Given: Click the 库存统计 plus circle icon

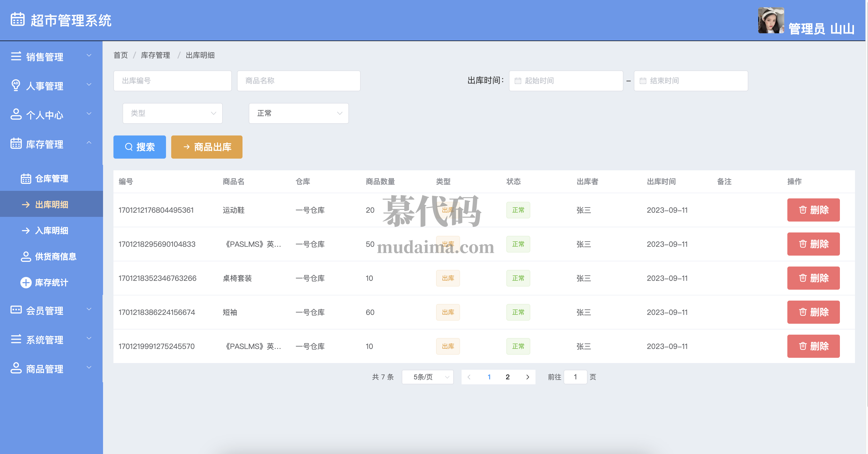Looking at the screenshot, I should click(26, 282).
